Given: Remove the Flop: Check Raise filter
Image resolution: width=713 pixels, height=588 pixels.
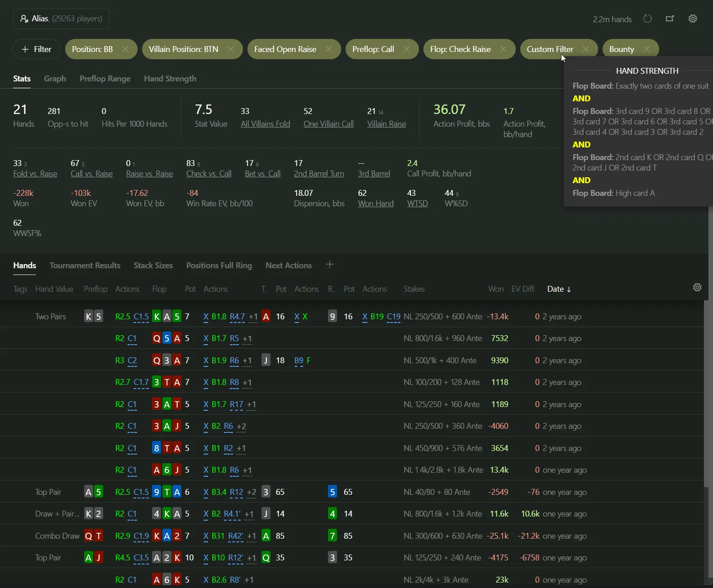Looking at the screenshot, I should click(x=503, y=49).
